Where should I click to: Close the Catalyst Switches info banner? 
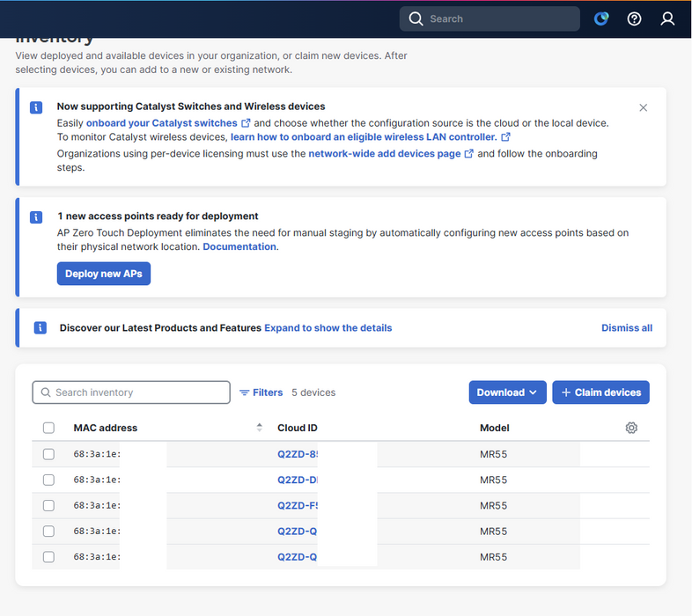(x=643, y=107)
